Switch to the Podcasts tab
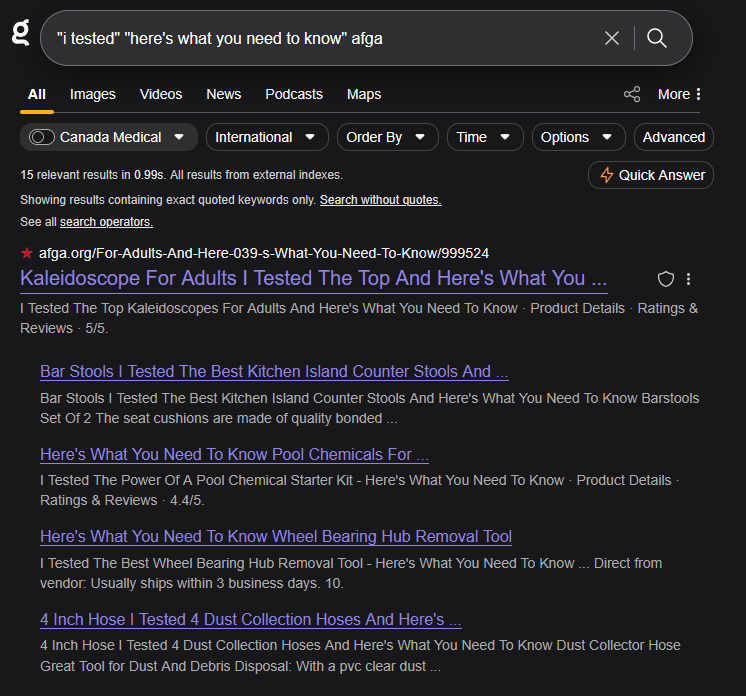The height and width of the screenshot is (696, 746). (294, 94)
